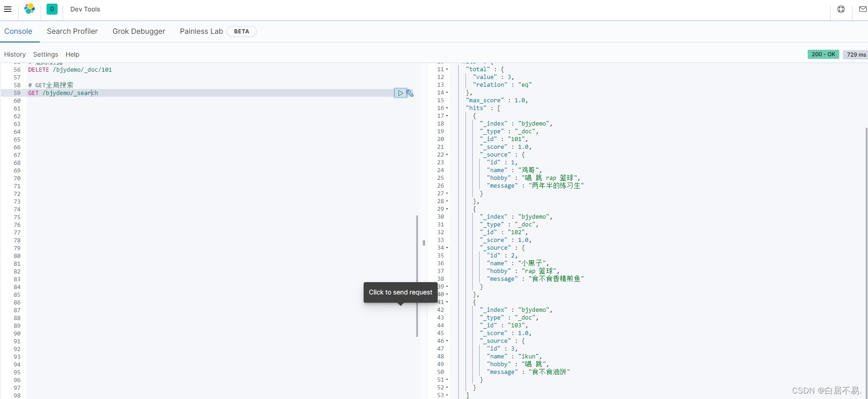Open the newsfeed mail icon
Screen dimensions: 868x399
(x=863, y=9)
